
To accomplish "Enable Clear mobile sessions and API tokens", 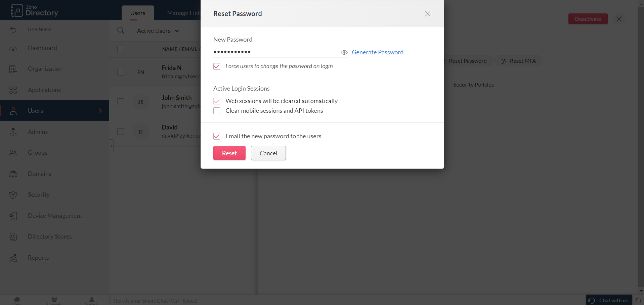I will [217, 111].
